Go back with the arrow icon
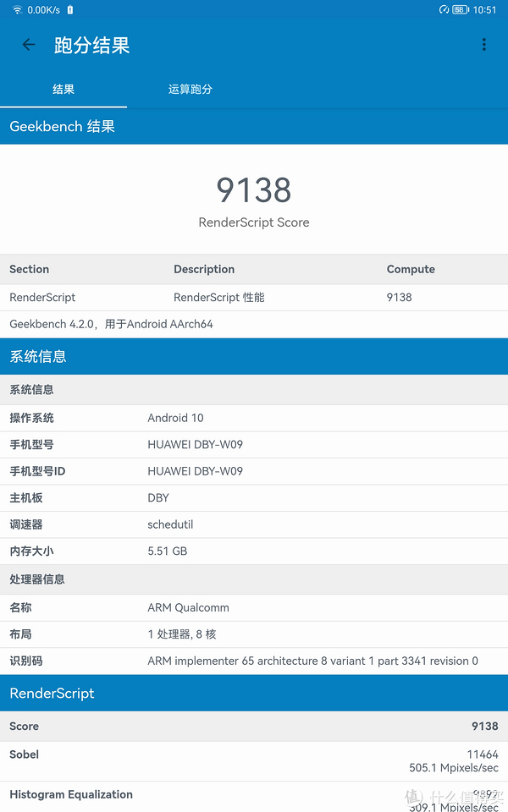The image size is (508, 812). (29, 45)
